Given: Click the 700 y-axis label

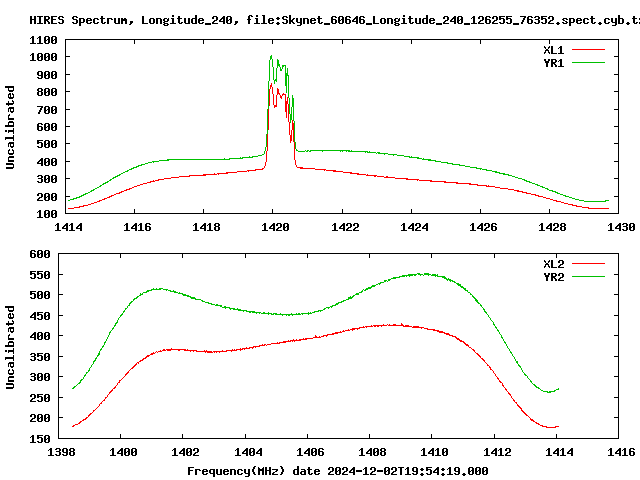Looking at the screenshot, I should [47, 110].
